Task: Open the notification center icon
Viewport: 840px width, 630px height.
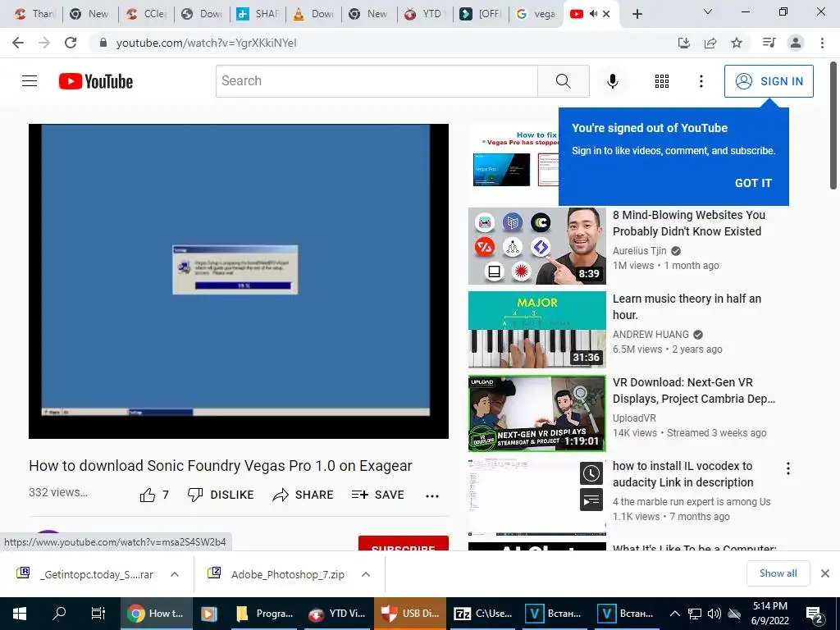Action: point(815,614)
